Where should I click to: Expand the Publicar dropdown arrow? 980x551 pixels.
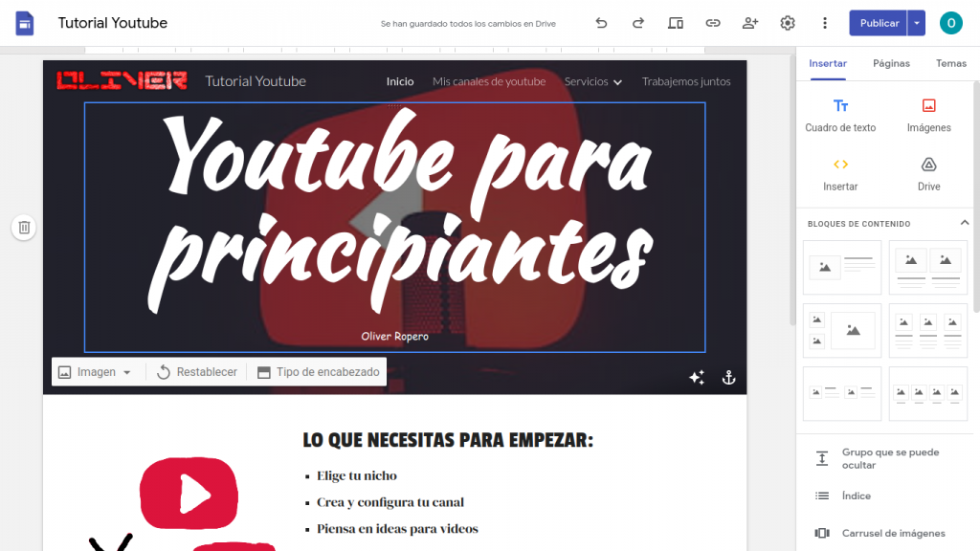tap(917, 23)
